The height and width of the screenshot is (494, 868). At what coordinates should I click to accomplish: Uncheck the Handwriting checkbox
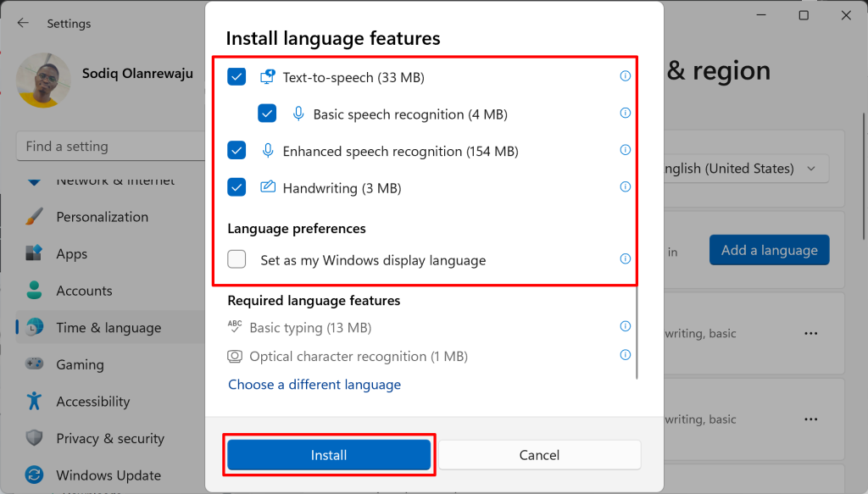coord(236,187)
